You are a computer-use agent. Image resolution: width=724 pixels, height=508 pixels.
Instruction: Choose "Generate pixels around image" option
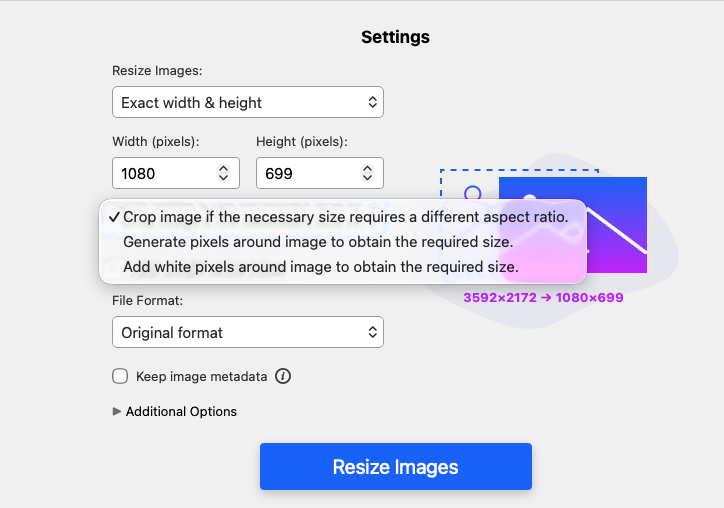(317, 241)
